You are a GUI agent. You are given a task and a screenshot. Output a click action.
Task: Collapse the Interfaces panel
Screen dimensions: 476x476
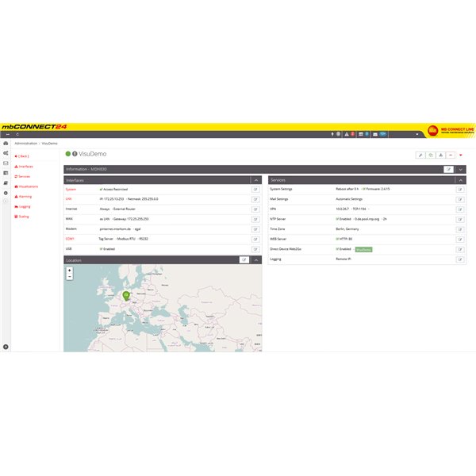point(255,181)
